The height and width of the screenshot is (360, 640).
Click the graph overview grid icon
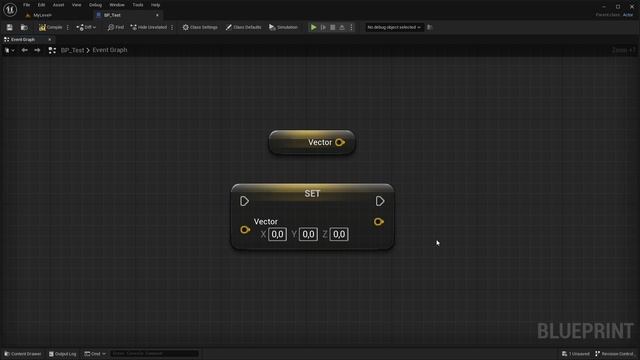pos(52,50)
